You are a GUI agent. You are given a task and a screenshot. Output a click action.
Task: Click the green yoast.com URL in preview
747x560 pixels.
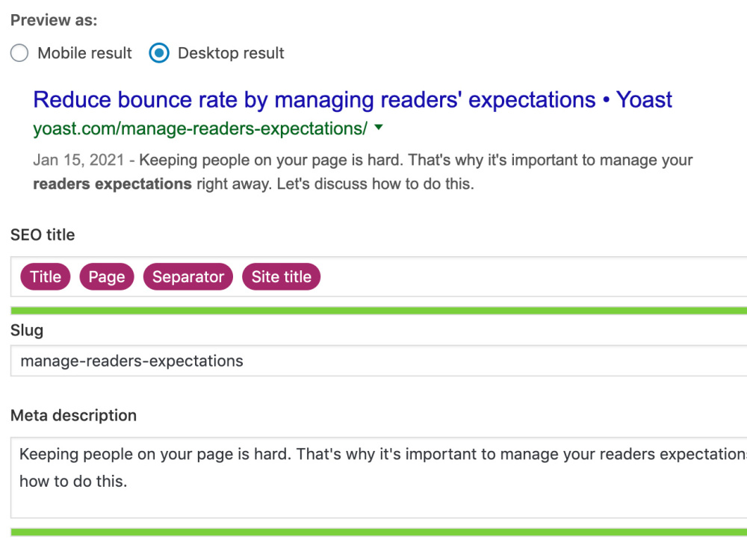[x=200, y=128]
